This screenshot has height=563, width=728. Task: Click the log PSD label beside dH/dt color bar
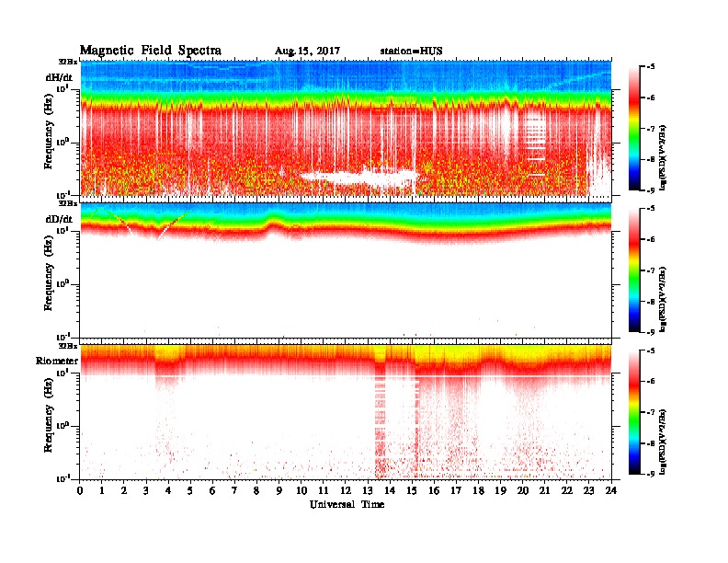663,157
